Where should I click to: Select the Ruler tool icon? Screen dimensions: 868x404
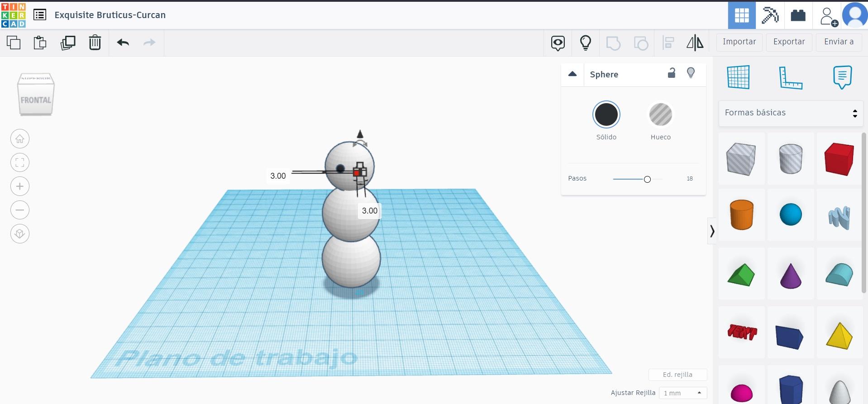[791, 77]
